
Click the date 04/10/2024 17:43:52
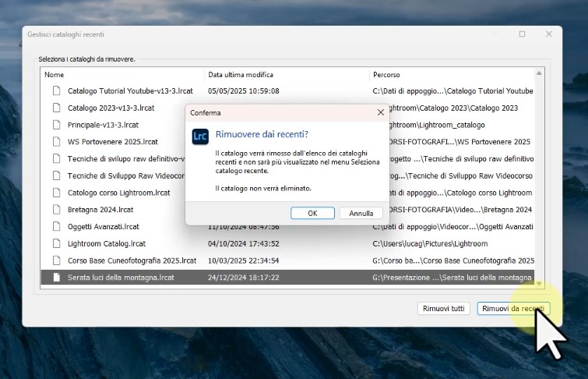click(x=243, y=243)
